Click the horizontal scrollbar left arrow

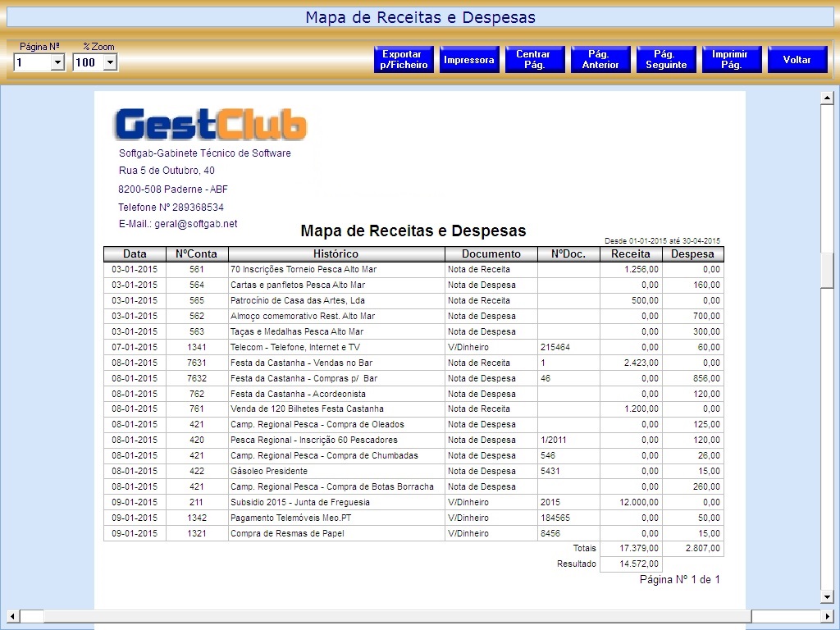click(12, 616)
